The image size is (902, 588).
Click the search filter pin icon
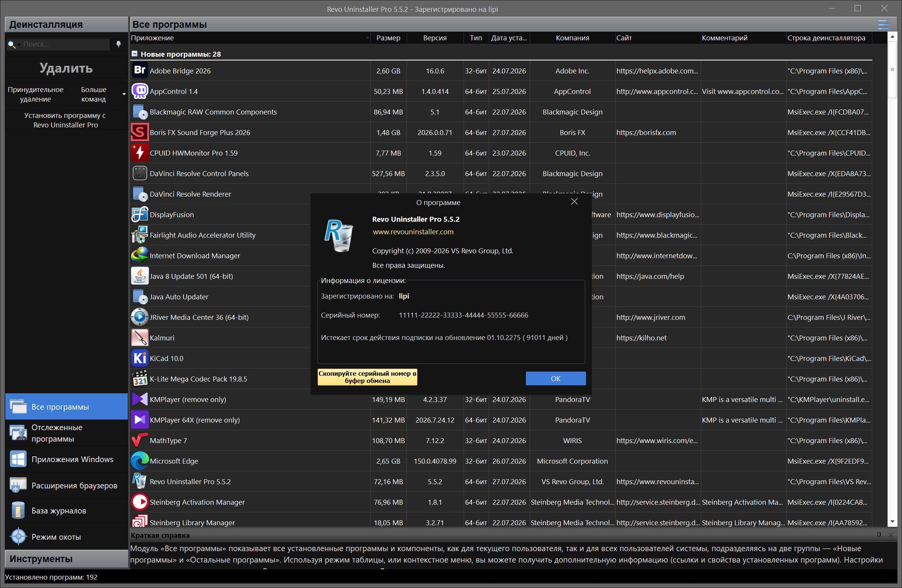119,44
